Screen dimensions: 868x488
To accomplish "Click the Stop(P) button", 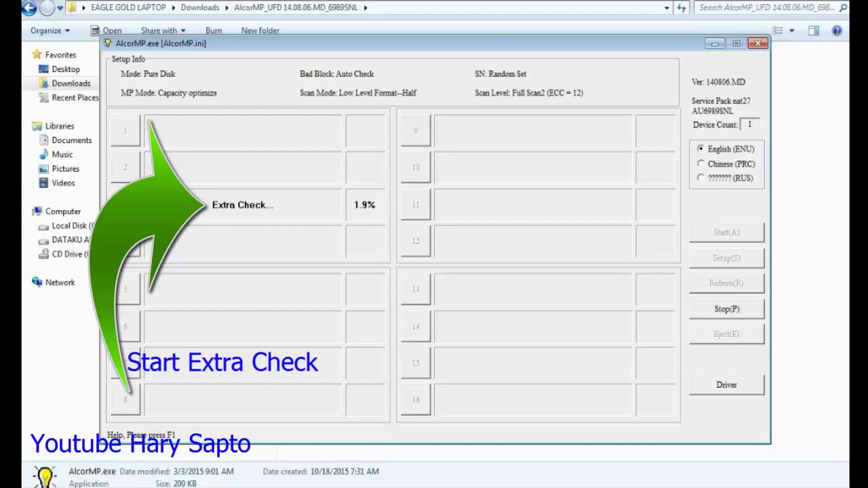I will pos(726,309).
